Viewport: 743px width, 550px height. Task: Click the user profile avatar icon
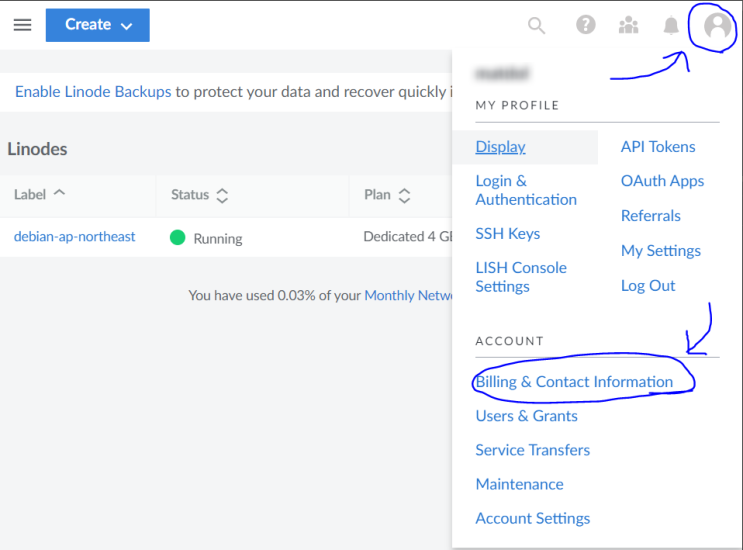[x=717, y=26]
